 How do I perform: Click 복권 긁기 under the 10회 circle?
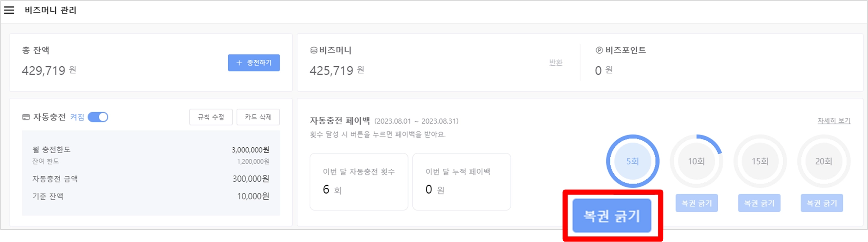696,203
